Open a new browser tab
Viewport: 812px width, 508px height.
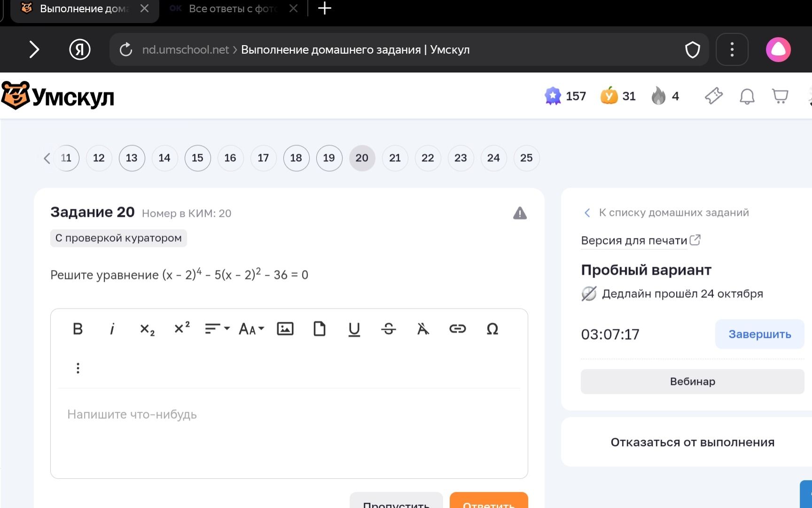(325, 8)
